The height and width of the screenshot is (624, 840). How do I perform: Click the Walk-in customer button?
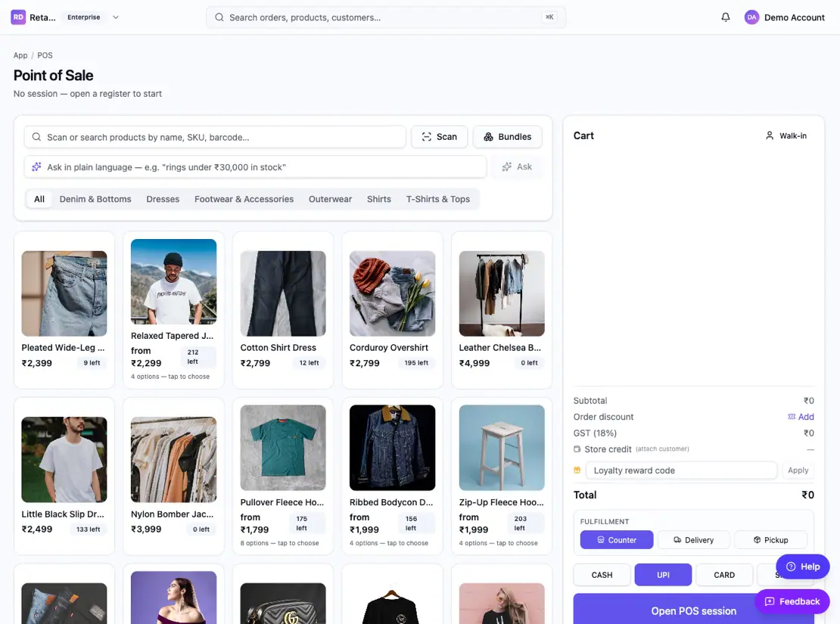786,135
